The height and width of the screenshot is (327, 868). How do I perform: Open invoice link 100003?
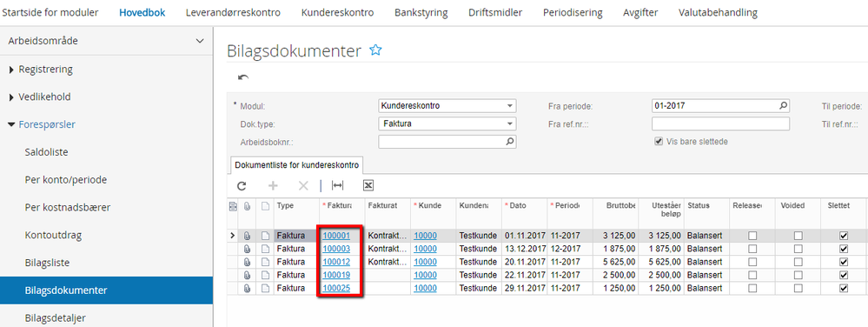[336, 249]
